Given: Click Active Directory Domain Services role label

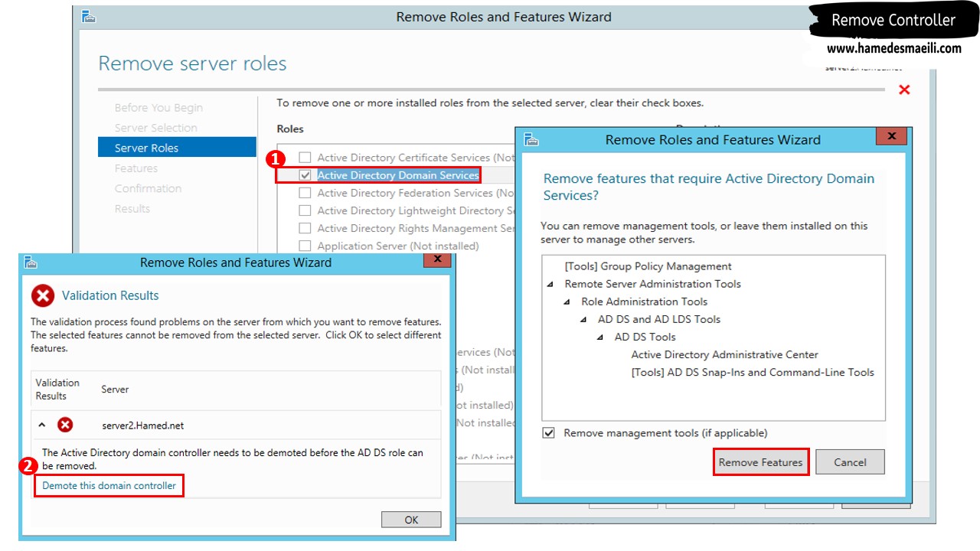Looking at the screenshot, I should (x=398, y=175).
